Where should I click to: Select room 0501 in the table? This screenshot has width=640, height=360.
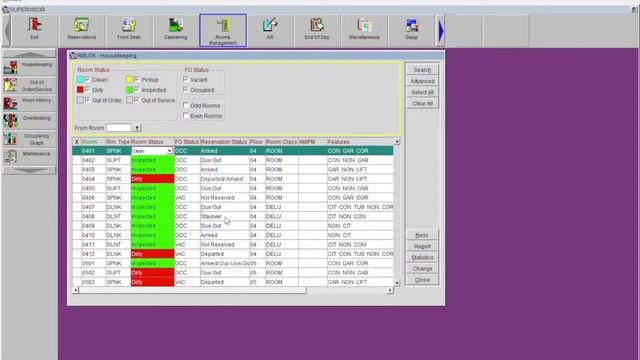[x=233, y=263]
